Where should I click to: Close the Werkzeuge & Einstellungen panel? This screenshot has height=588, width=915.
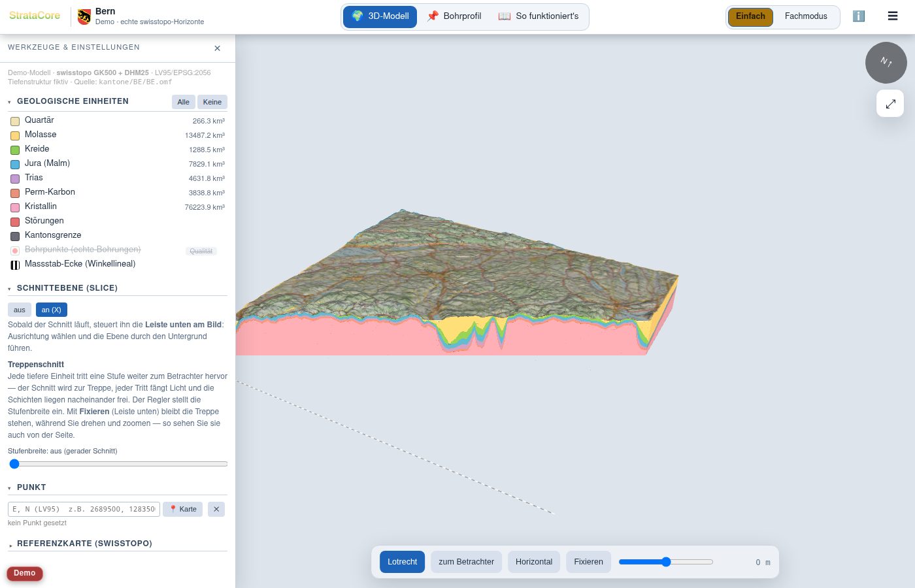217,48
